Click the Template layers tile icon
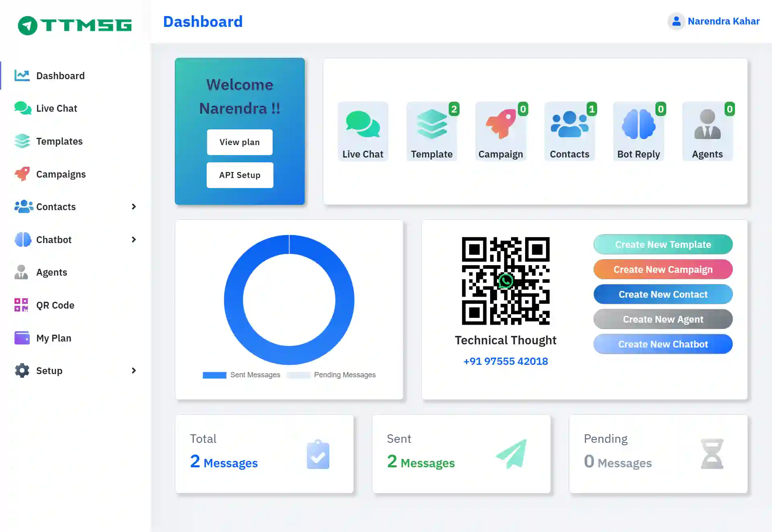 pyautogui.click(x=431, y=125)
